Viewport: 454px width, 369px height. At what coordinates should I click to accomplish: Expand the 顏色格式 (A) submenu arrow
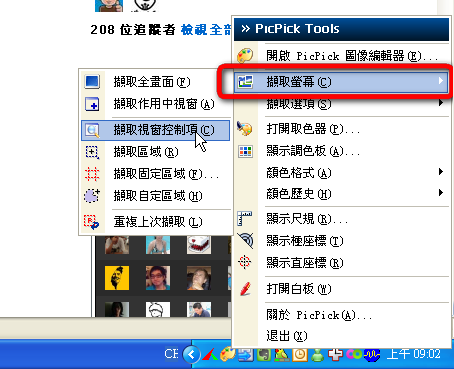coord(441,172)
